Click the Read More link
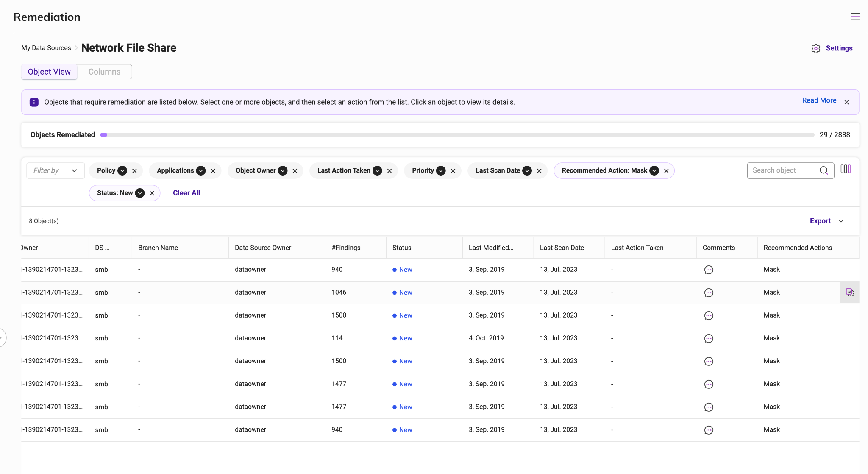 point(819,100)
